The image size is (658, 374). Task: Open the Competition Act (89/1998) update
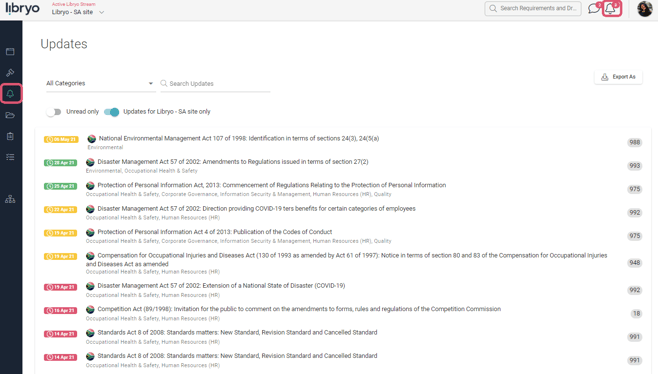coord(299,309)
